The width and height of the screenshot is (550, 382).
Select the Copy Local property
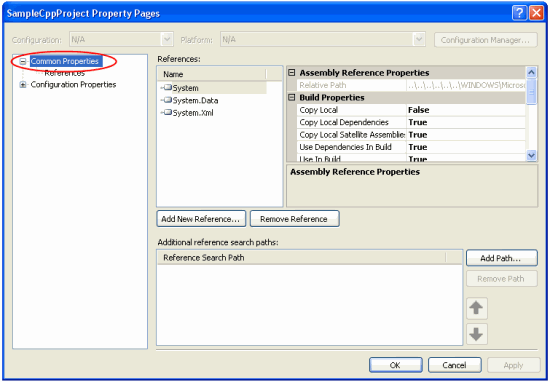tap(351, 110)
